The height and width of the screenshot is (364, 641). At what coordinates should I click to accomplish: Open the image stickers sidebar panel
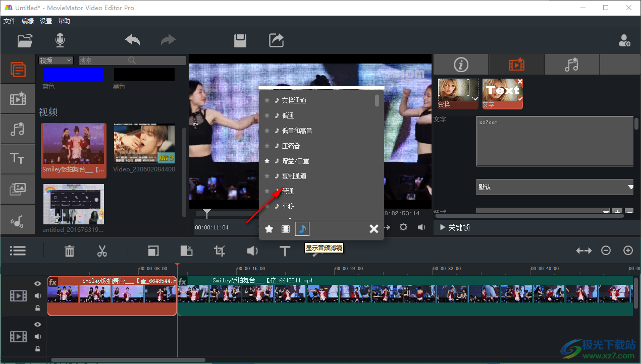point(18,189)
